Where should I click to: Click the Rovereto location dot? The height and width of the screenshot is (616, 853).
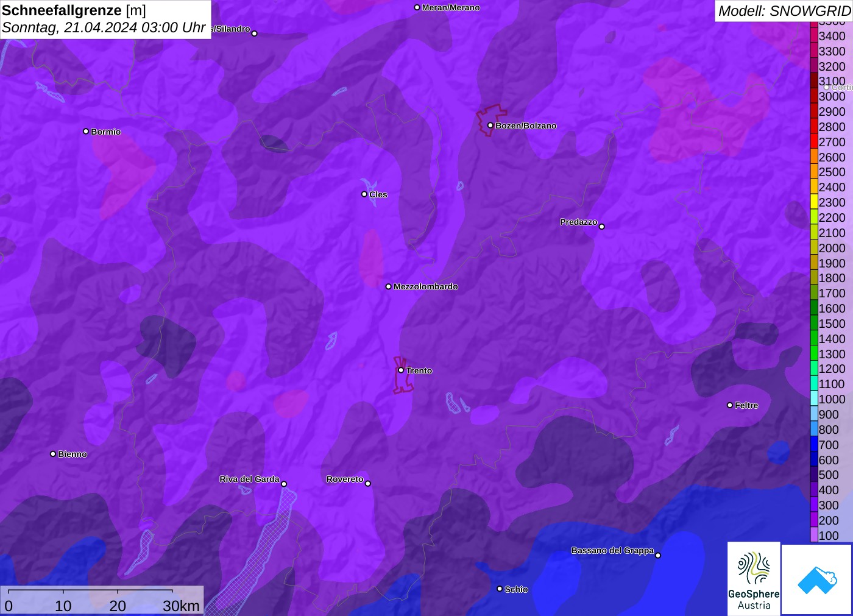tap(368, 484)
